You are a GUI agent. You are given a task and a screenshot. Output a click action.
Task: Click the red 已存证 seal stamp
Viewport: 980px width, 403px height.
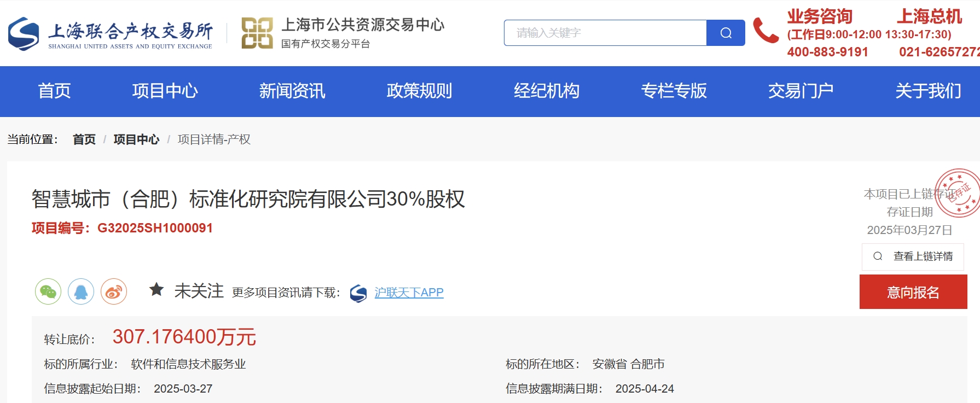pyautogui.click(x=958, y=193)
